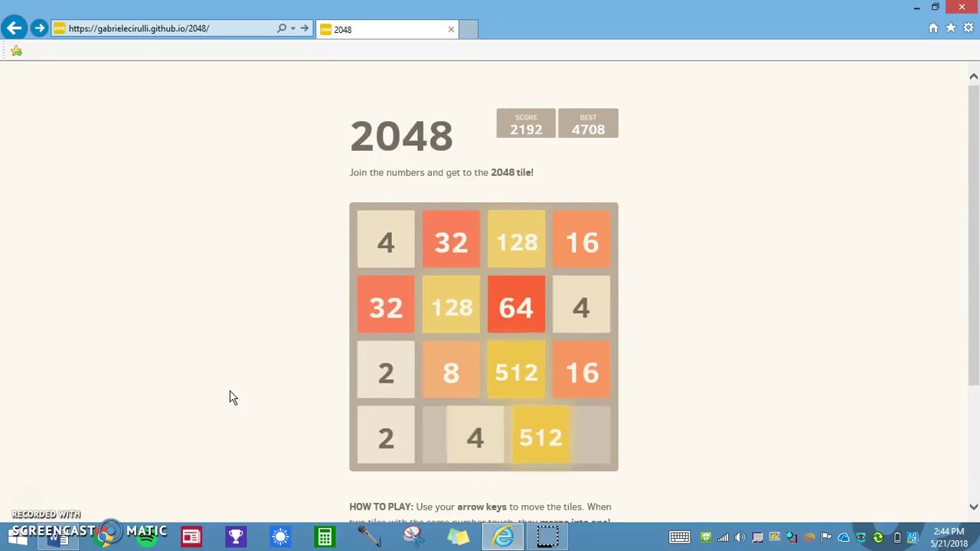The width and height of the screenshot is (980, 551).
Task: Click the "Join the numbers" instruction text
Action: pos(441,172)
